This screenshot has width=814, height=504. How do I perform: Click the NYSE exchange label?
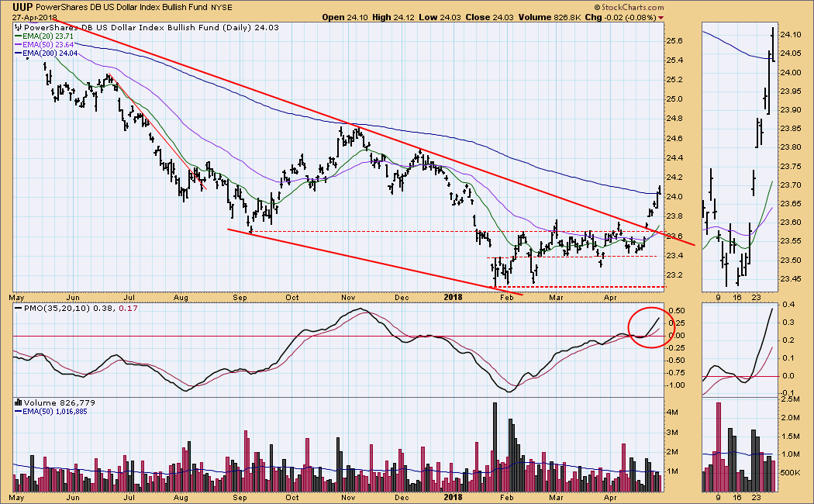[x=222, y=7]
